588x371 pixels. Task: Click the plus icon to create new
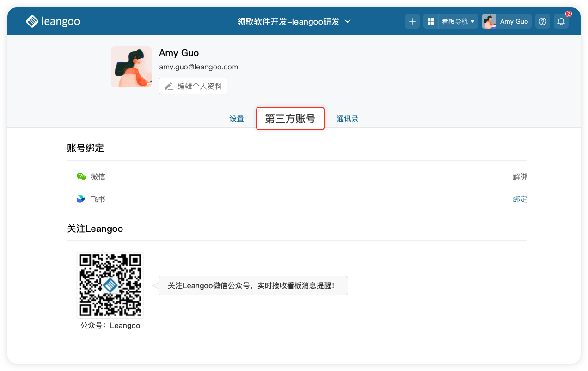pyautogui.click(x=412, y=21)
